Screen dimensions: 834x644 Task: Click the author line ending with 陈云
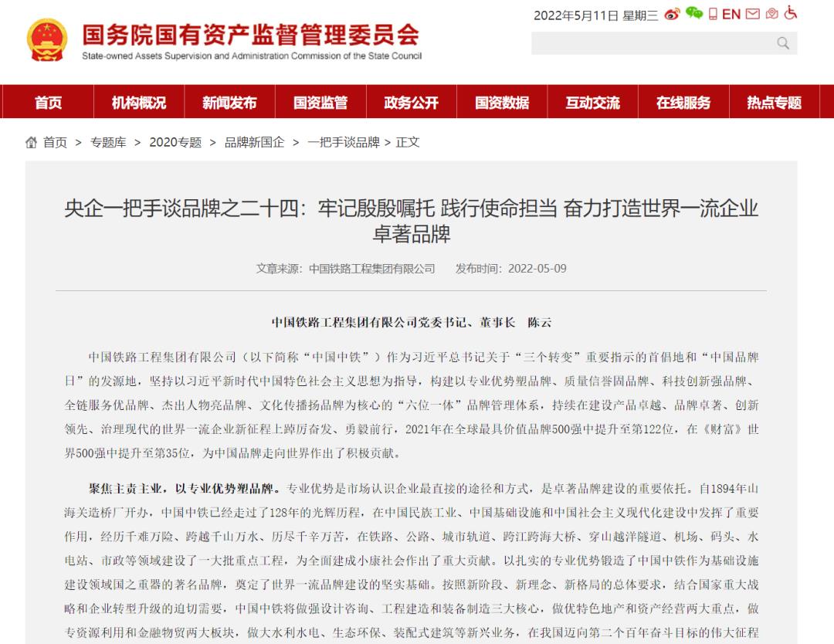pos(411,322)
